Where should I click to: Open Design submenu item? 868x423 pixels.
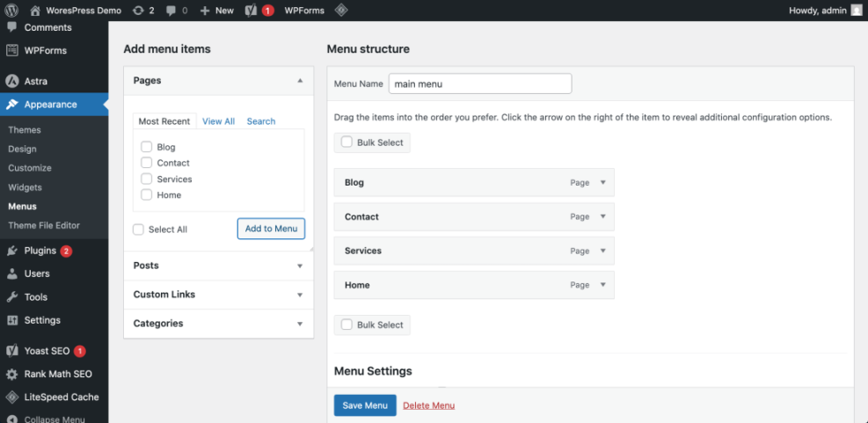(x=22, y=149)
